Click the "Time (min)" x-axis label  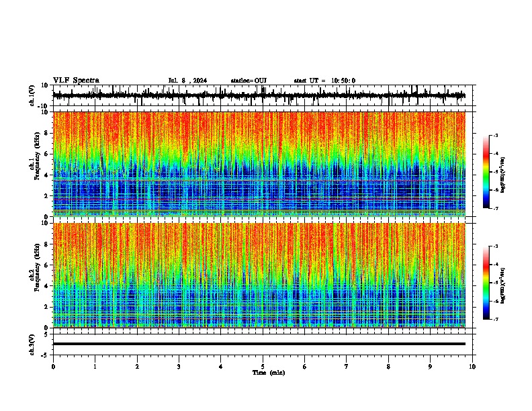[269, 373]
